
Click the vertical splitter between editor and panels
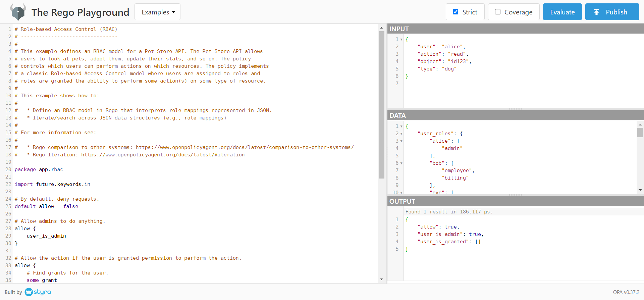(x=386, y=153)
